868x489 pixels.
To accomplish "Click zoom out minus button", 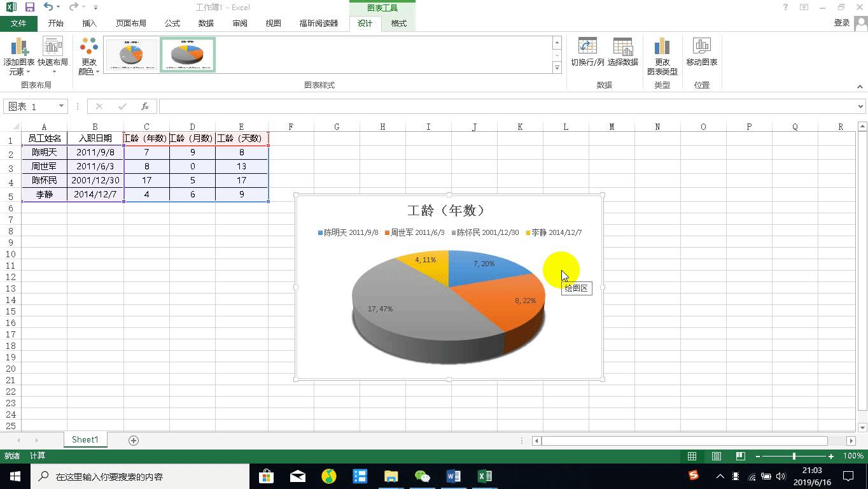I will point(757,456).
